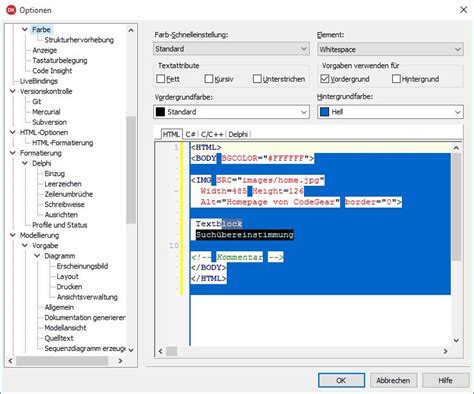Click the black Vordergrundfarbe color swatch

[160, 112]
